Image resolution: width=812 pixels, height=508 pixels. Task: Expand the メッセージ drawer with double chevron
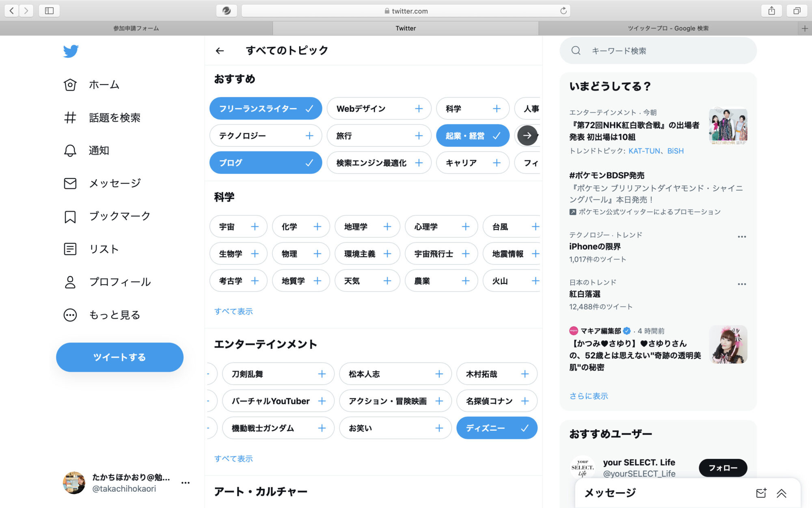tap(782, 493)
